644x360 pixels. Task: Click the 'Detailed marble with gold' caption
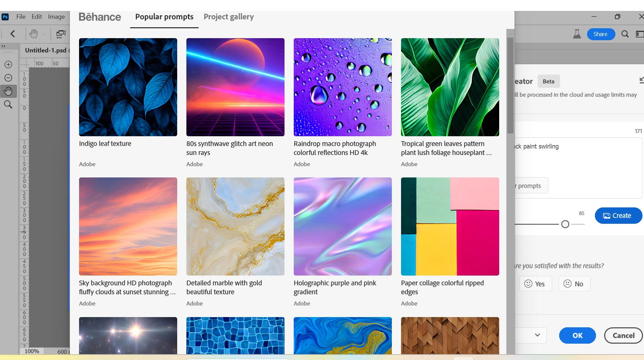click(x=224, y=283)
